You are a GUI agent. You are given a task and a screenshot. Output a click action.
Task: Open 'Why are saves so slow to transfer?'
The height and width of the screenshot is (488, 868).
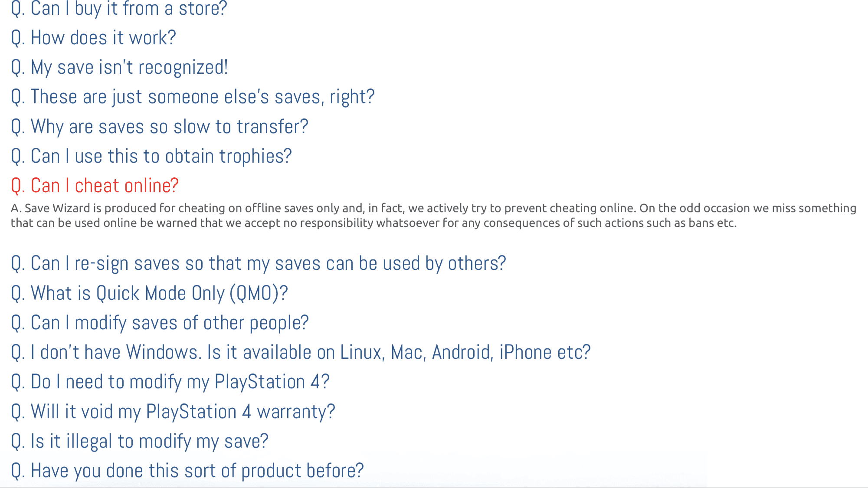(x=159, y=127)
